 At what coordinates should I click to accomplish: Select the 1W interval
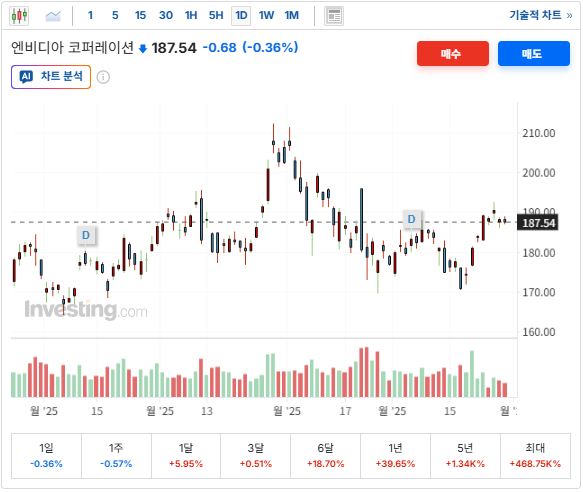pos(267,16)
